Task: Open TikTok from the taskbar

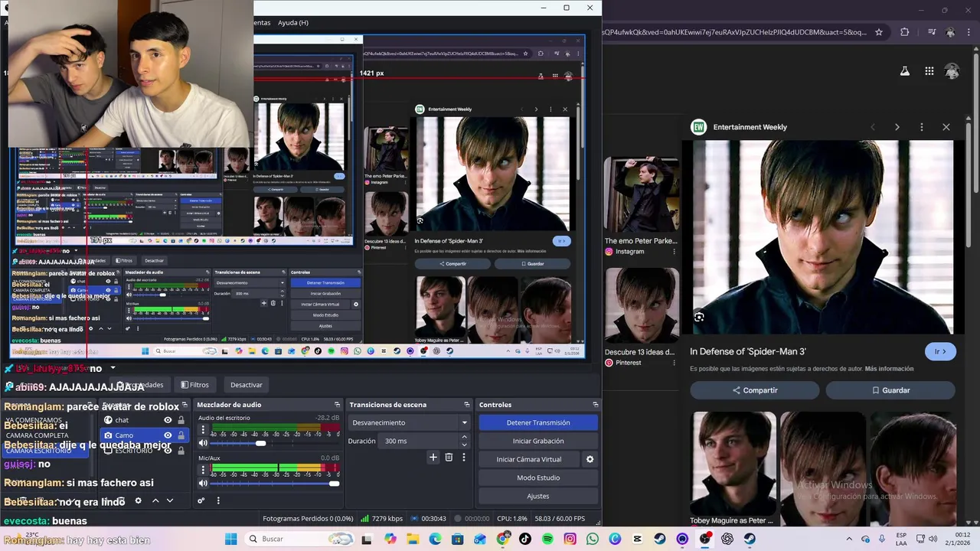Action: pos(525,539)
